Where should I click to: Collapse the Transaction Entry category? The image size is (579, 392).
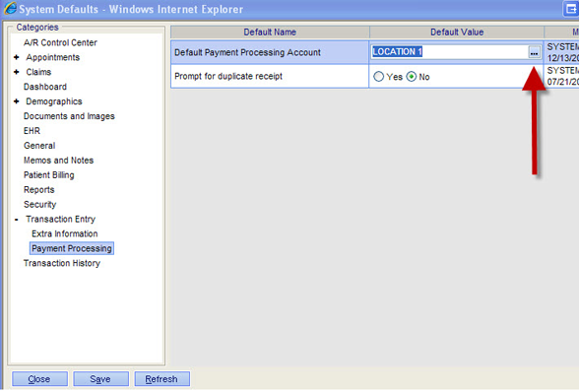point(16,220)
